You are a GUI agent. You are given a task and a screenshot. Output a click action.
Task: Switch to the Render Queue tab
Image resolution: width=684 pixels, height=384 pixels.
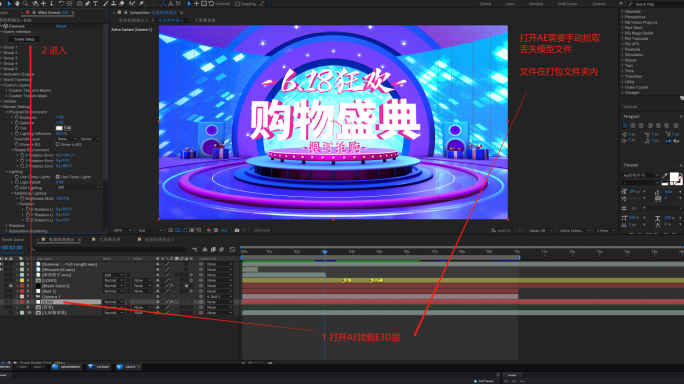(x=13, y=240)
